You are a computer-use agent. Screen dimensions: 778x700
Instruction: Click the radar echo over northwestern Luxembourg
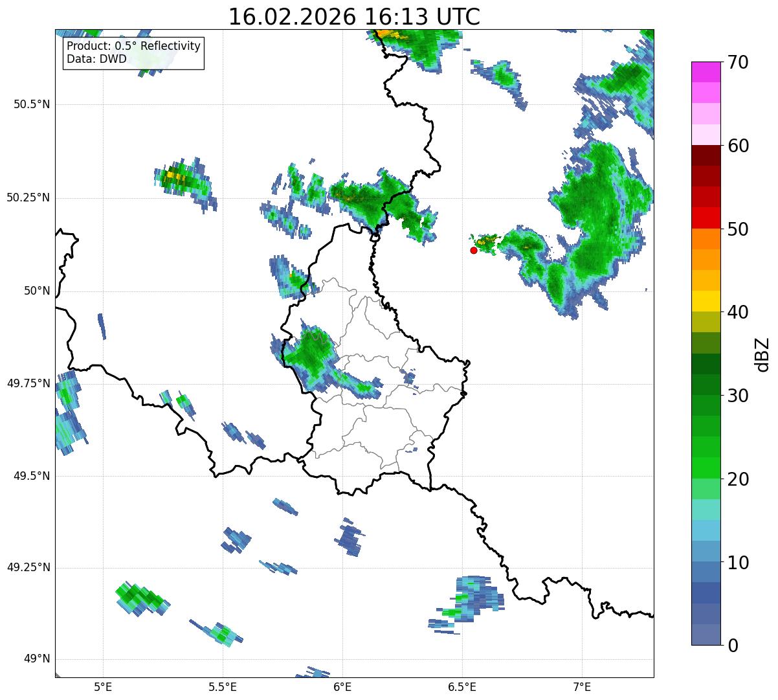314,356
